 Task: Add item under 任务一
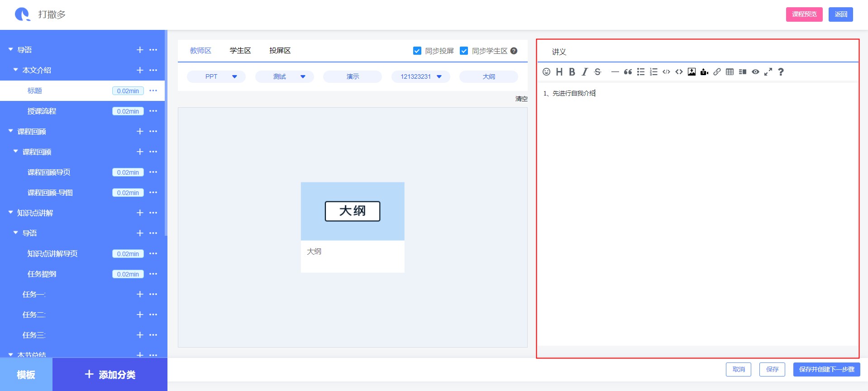coord(140,294)
